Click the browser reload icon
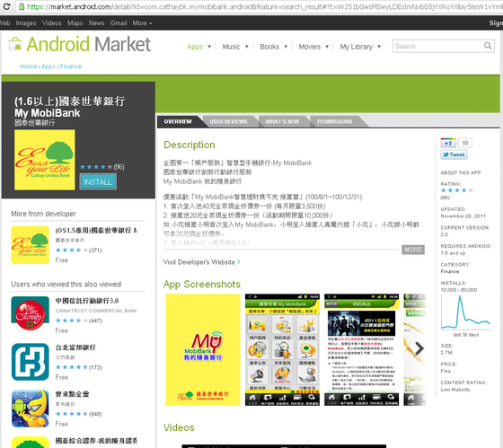 click(x=6, y=6)
